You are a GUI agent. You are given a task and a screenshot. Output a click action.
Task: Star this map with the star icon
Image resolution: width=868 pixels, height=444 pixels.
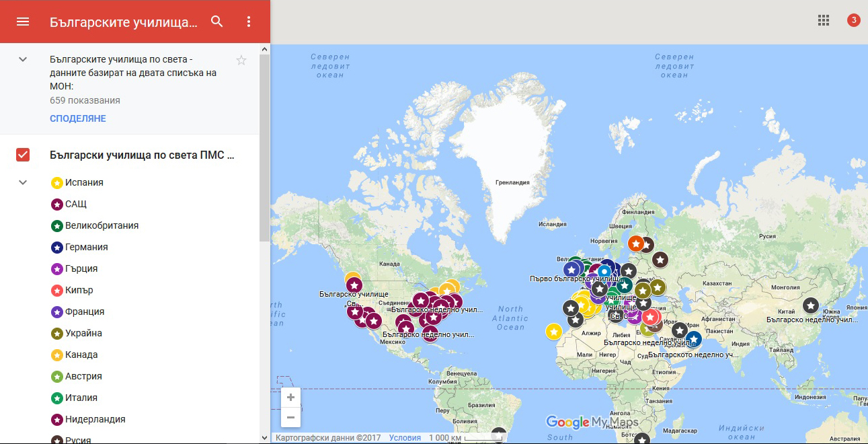tap(241, 61)
